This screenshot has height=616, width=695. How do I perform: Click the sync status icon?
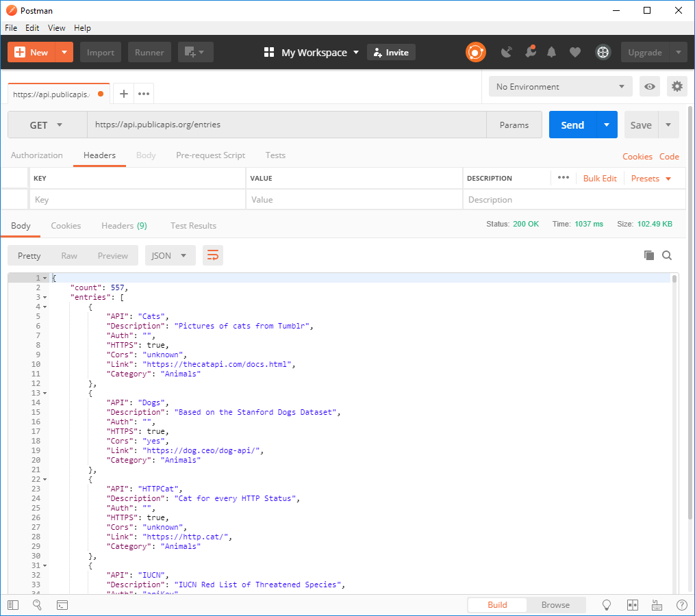click(475, 52)
